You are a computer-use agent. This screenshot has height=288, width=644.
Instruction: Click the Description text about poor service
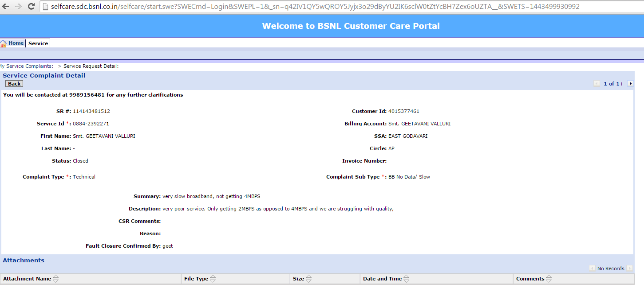pyautogui.click(x=278, y=209)
